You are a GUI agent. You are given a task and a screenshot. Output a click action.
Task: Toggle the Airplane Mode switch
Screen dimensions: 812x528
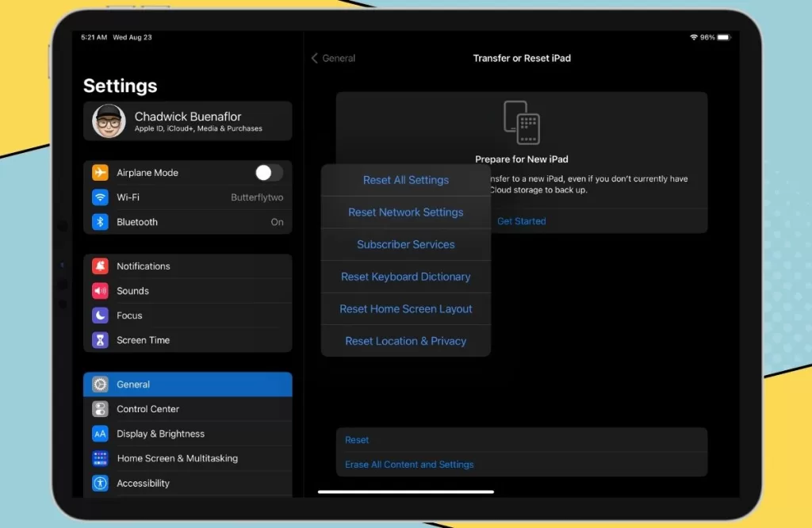pos(269,172)
